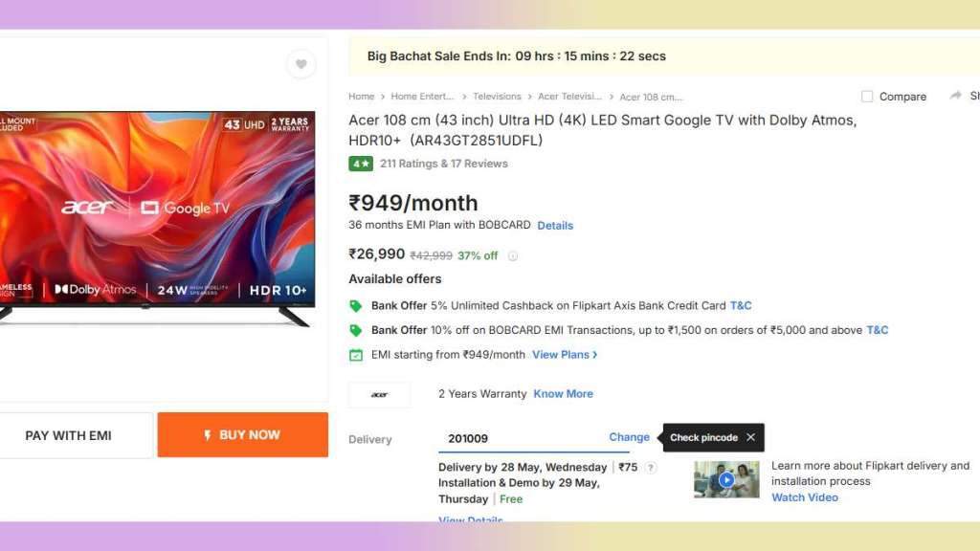Click the Share arrow icon
This screenshot has width=980, height=551.
(x=955, y=96)
